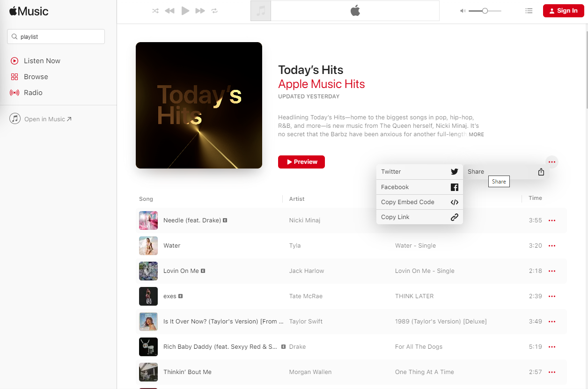Go back to previous track

(170, 11)
